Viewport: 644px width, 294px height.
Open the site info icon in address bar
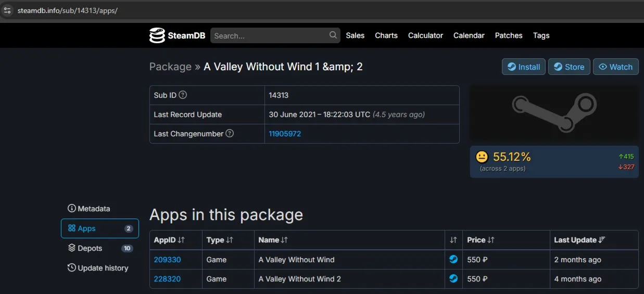pos(7,10)
